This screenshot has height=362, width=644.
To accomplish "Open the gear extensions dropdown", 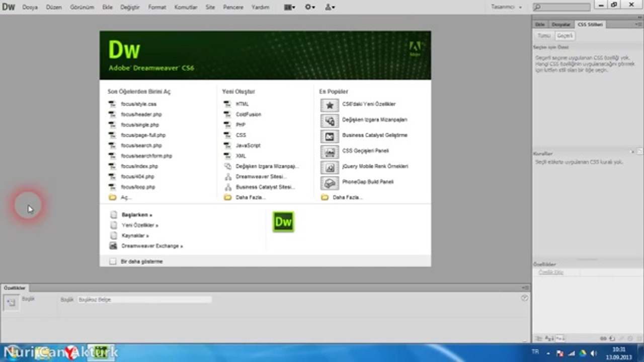I will coord(310,8).
